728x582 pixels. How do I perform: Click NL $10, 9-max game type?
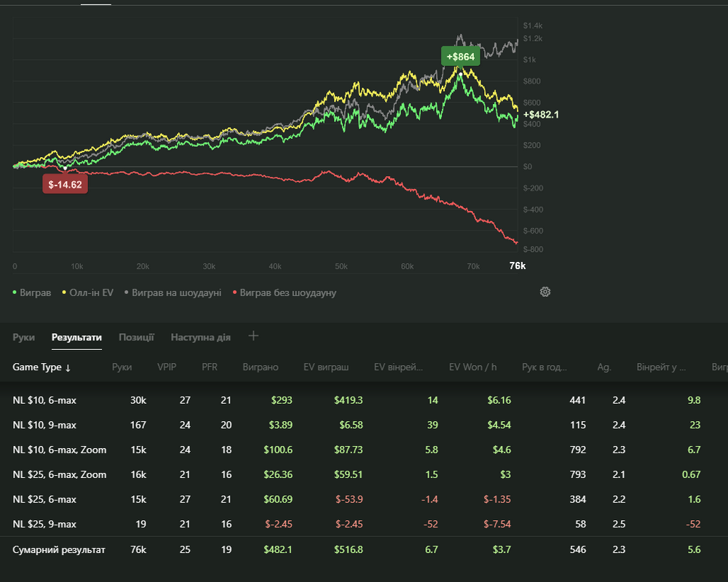coord(44,425)
